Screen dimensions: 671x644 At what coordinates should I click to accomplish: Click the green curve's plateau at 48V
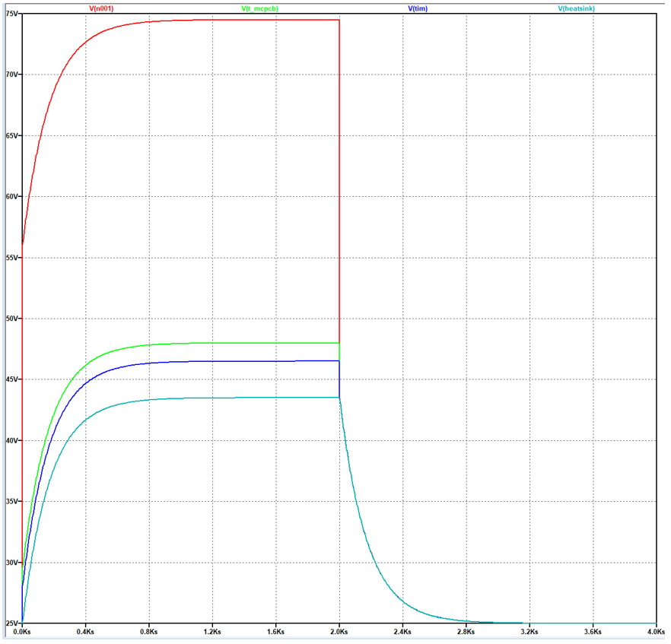tap(228, 343)
